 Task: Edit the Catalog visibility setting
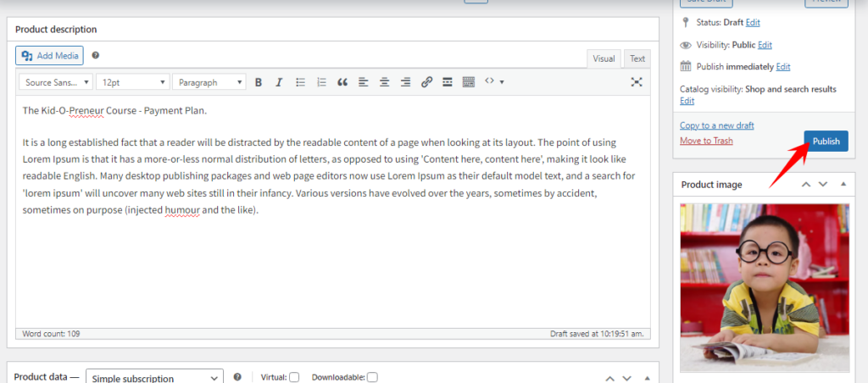click(x=687, y=102)
